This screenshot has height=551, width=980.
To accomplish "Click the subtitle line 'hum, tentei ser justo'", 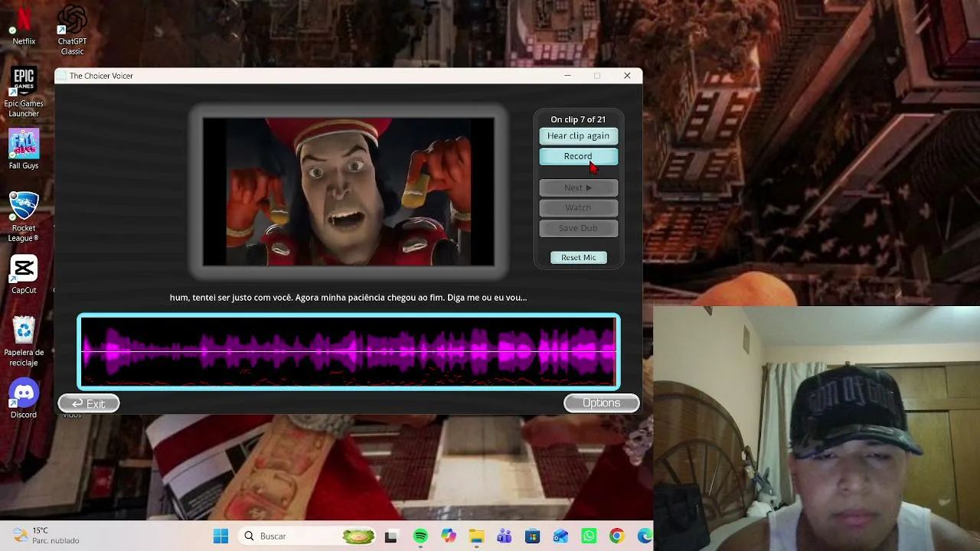I will 348,298.
